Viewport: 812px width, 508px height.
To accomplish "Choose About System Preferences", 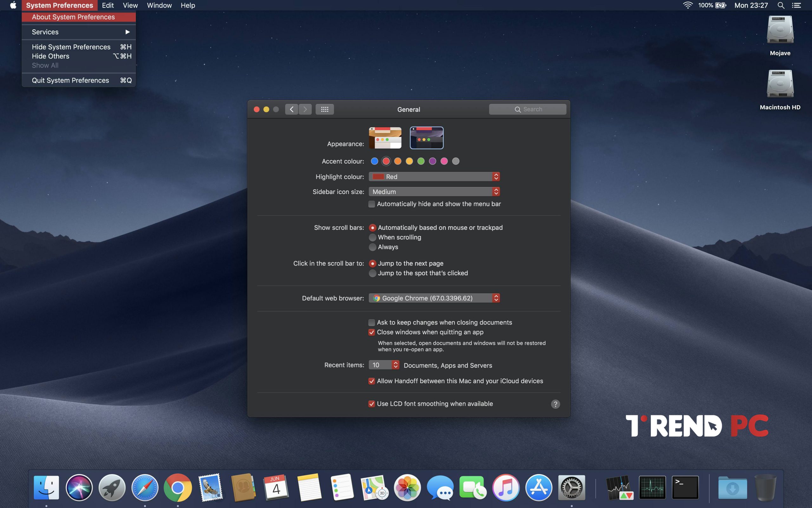I will 79,17.
